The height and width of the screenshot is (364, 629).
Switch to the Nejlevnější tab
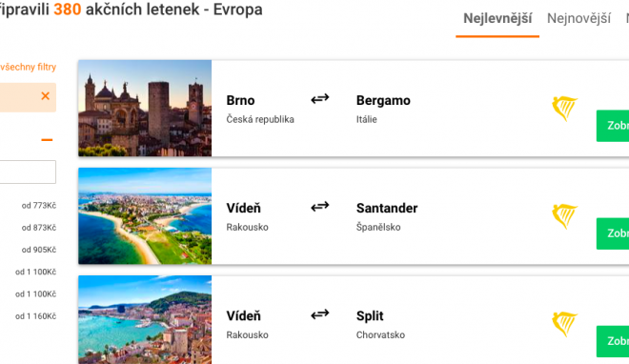[497, 18]
